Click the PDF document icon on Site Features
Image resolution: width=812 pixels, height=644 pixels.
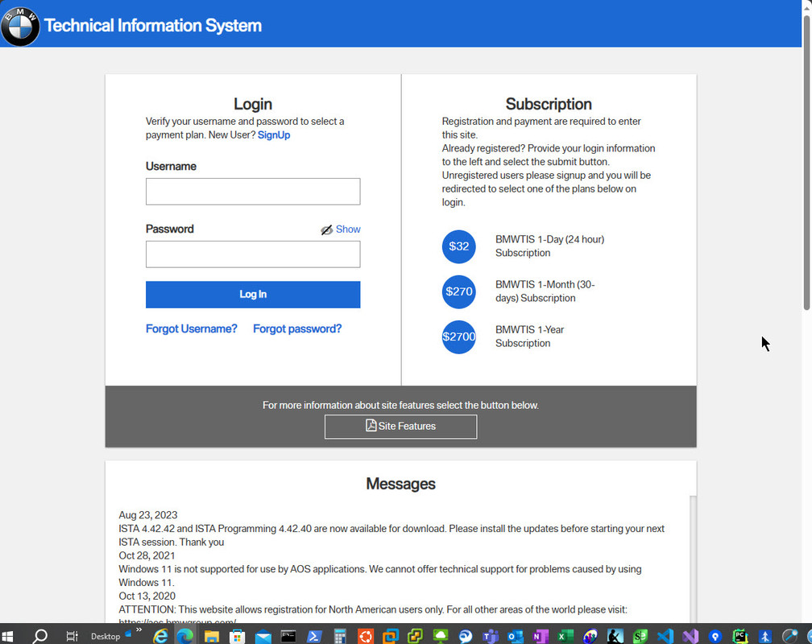371,426
